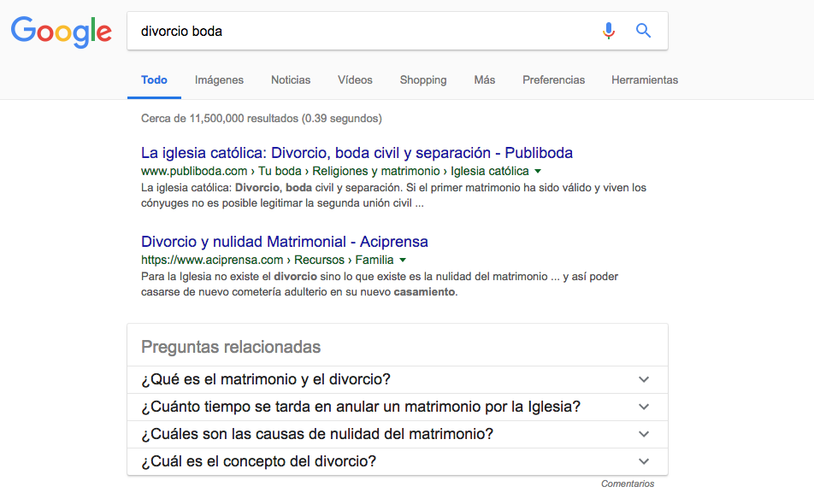Image resolution: width=814 pixels, height=504 pixels.
Task: Open 'Divorcio y nulidad Matrimonial - Aciprensa'
Action: pos(284,242)
